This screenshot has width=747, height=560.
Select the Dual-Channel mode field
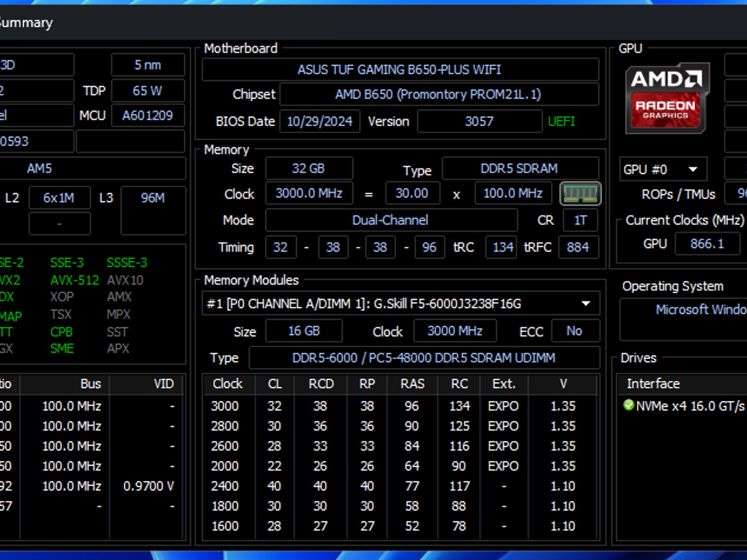(391, 220)
